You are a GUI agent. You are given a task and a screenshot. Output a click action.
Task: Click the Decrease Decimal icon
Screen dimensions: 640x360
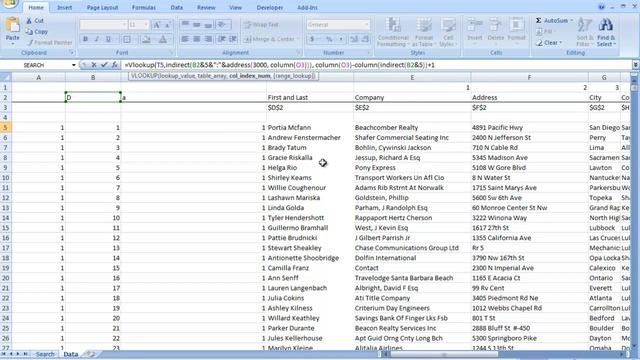[x=365, y=39]
